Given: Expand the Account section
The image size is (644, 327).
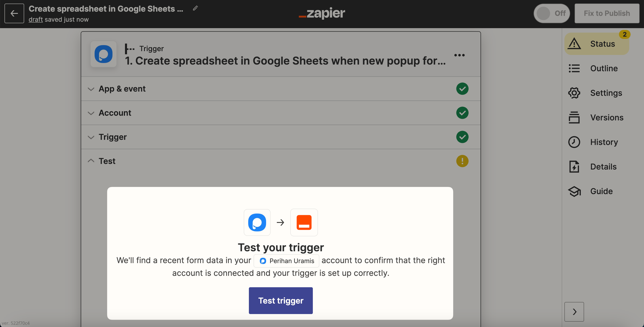Looking at the screenshot, I should pos(115,113).
